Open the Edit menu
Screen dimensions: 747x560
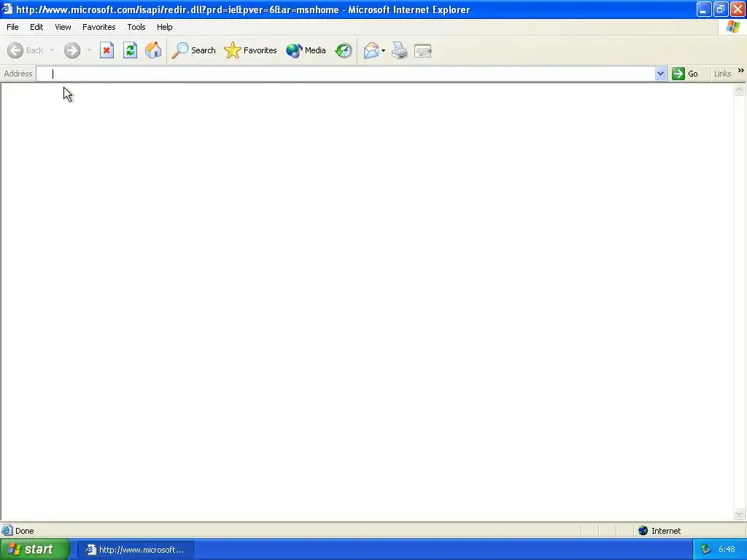(36, 27)
